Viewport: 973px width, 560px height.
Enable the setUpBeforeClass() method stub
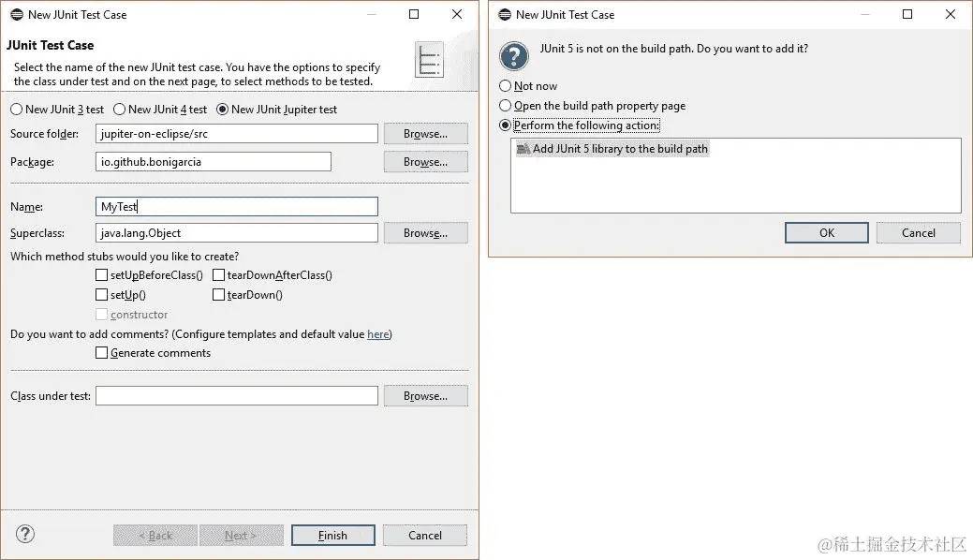pyautogui.click(x=102, y=275)
